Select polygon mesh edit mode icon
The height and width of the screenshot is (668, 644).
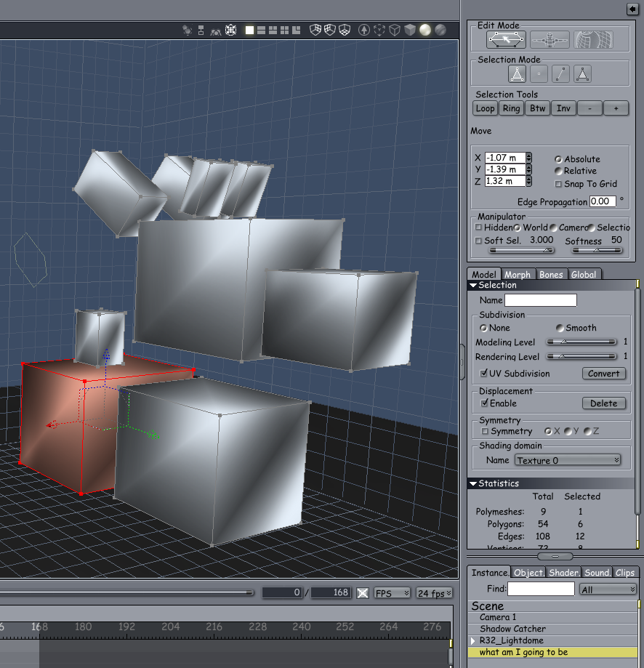[x=507, y=40]
